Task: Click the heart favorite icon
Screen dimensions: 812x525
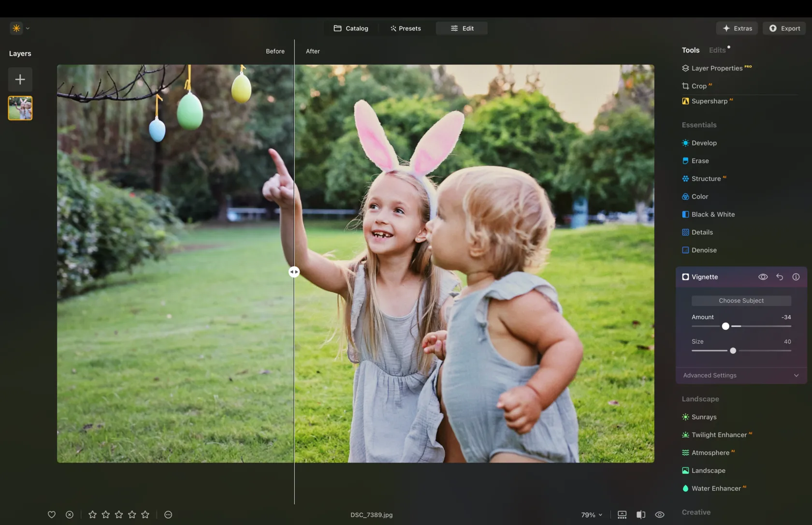Action: click(x=52, y=515)
